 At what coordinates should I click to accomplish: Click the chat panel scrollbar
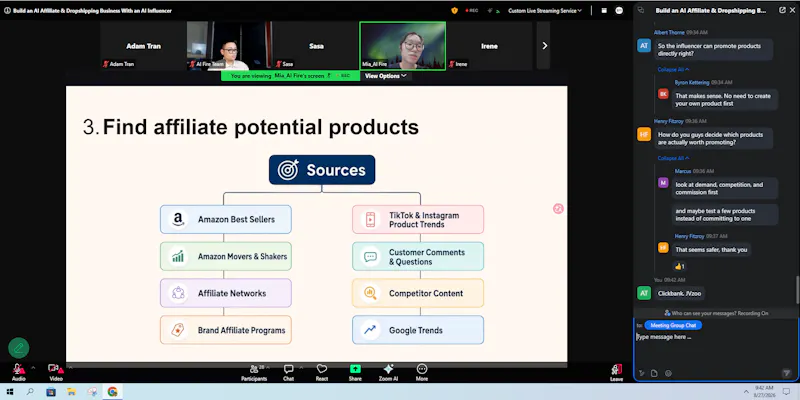pos(797,290)
